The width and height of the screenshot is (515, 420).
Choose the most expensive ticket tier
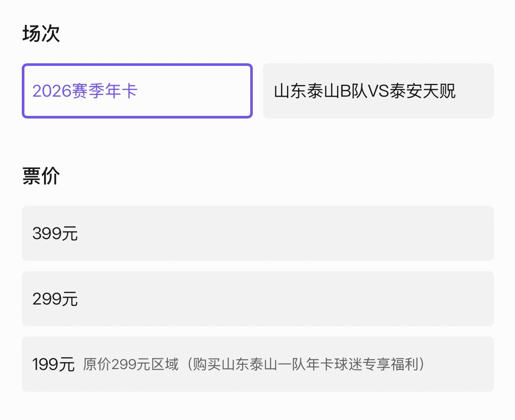257,234
